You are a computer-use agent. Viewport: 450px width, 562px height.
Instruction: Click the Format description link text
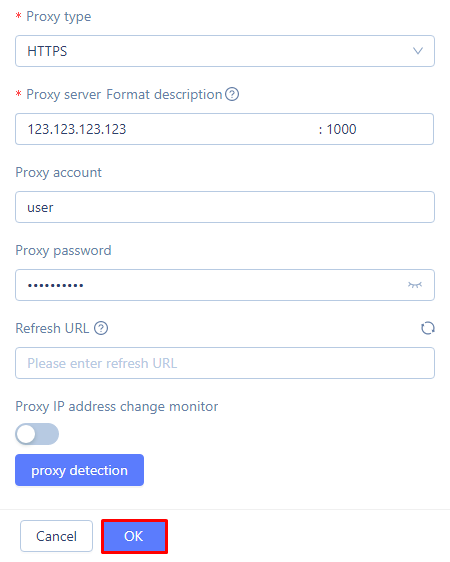[164, 95]
